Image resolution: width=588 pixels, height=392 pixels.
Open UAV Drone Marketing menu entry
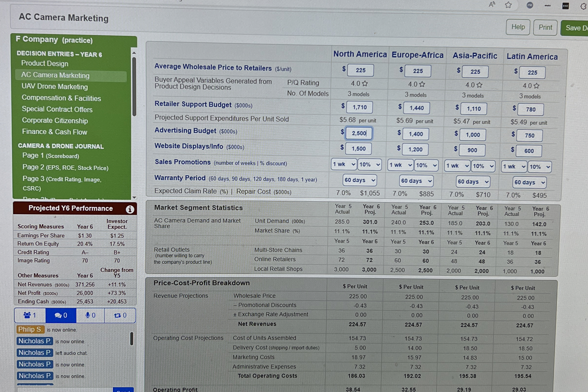(55, 86)
